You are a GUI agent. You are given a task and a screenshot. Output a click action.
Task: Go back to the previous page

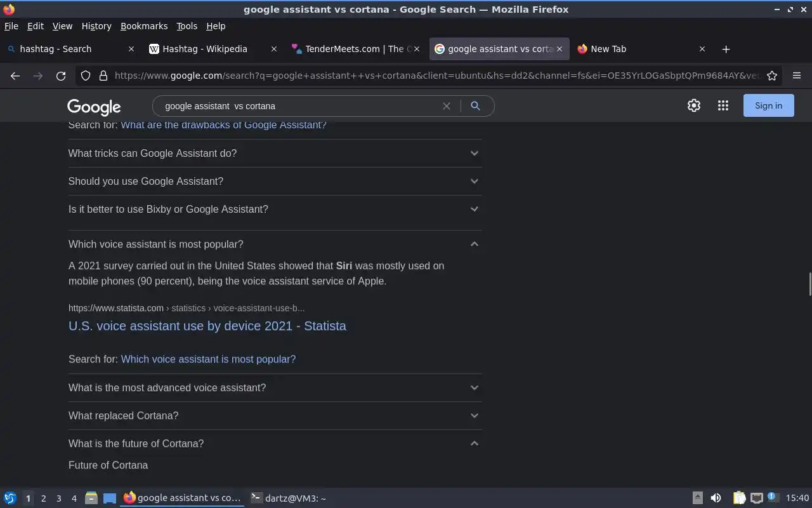15,76
